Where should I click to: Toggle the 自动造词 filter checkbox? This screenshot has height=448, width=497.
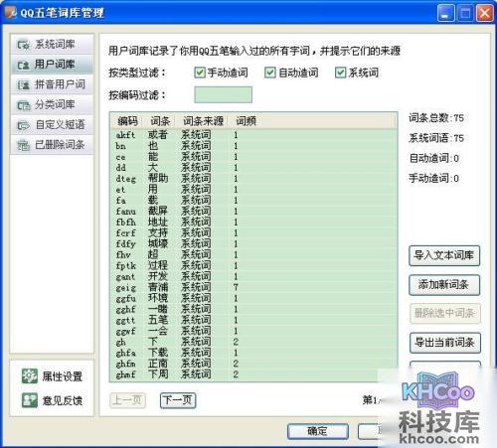pos(269,73)
